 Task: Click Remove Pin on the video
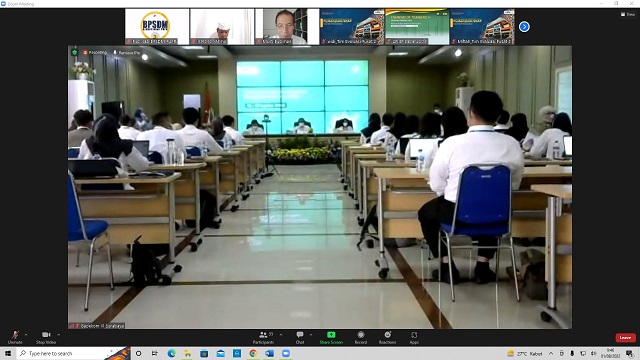click(127, 53)
